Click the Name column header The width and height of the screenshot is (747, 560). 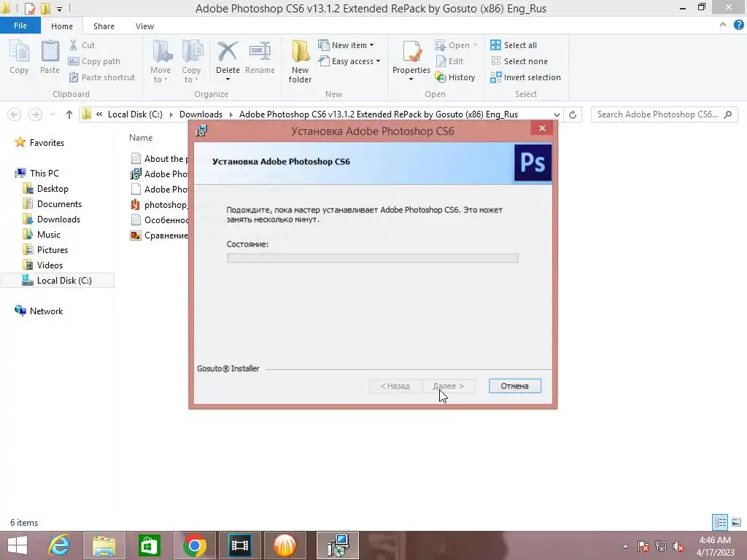pyautogui.click(x=141, y=138)
